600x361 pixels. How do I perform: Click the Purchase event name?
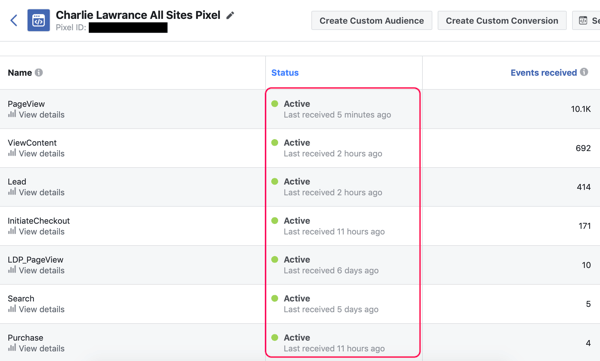click(x=25, y=338)
